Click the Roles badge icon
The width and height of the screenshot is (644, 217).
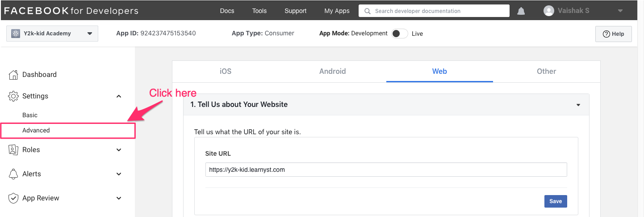(13, 150)
